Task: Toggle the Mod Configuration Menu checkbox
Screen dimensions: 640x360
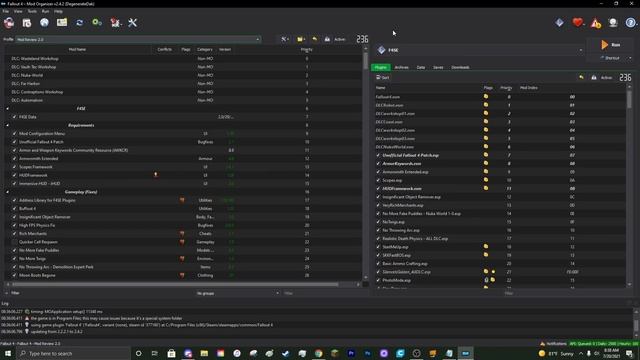Action: 14,133
